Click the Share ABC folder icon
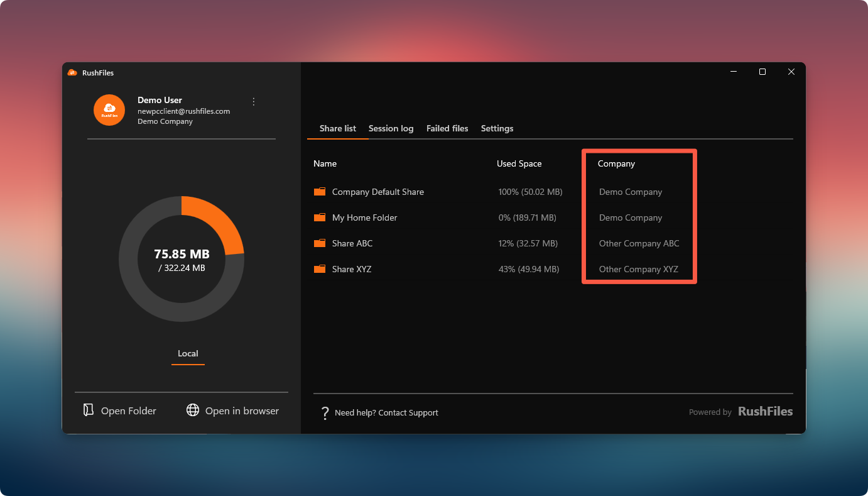The height and width of the screenshot is (496, 868). (x=320, y=243)
